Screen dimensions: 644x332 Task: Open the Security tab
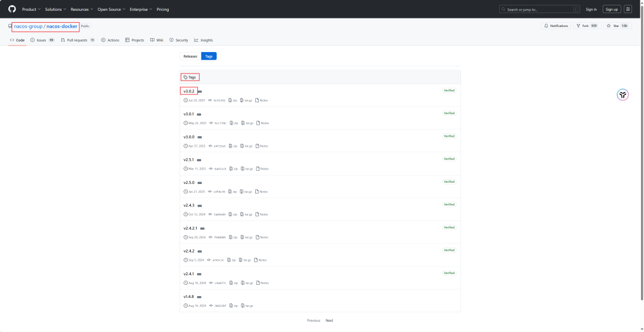(179, 41)
